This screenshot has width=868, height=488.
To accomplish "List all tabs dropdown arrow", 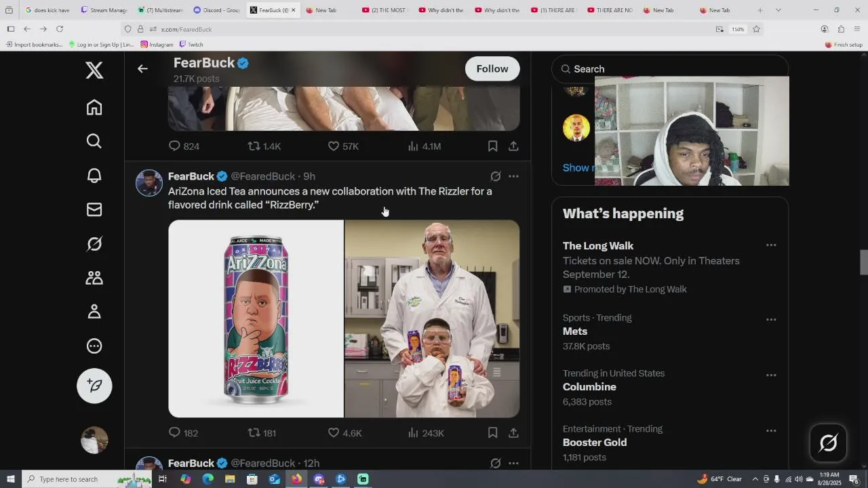I will coord(778,10).
